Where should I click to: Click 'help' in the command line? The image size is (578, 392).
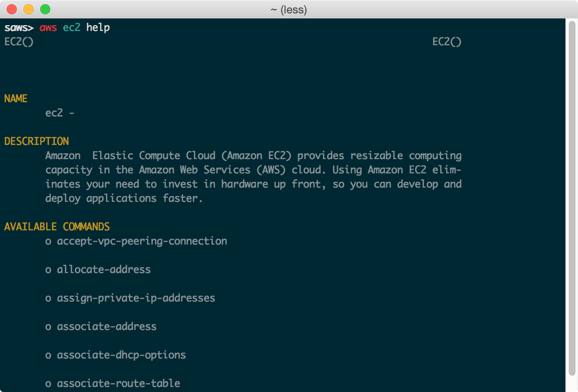click(98, 28)
